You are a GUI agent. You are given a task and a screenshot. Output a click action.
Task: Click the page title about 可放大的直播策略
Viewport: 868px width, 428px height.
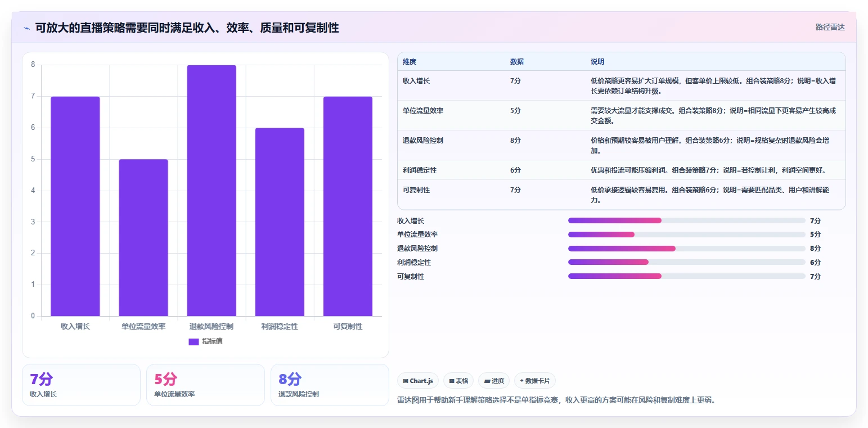pyautogui.click(x=187, y=28)
